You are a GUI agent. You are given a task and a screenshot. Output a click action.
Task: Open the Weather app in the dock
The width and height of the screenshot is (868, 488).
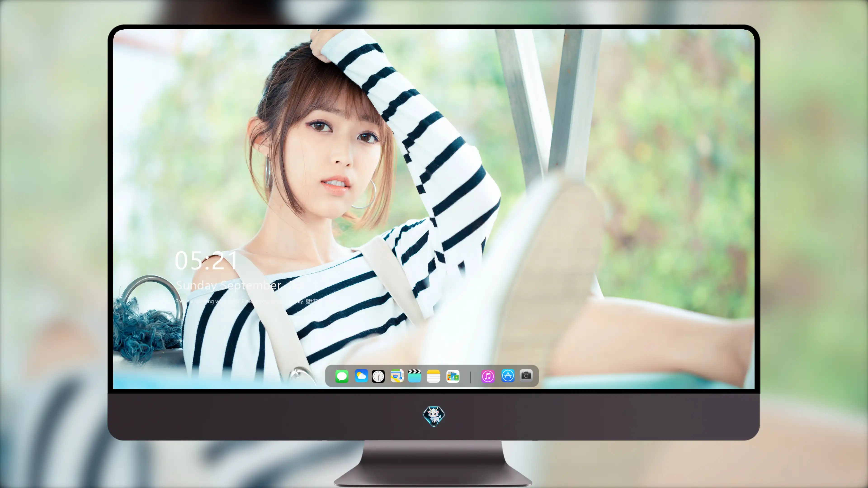tap(361, 376)
